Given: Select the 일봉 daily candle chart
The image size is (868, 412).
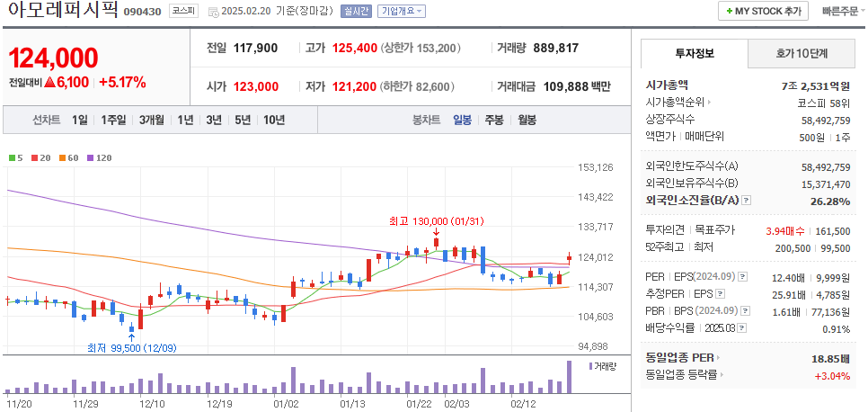Looking at the screenshot, I should [x=462, y=120].
